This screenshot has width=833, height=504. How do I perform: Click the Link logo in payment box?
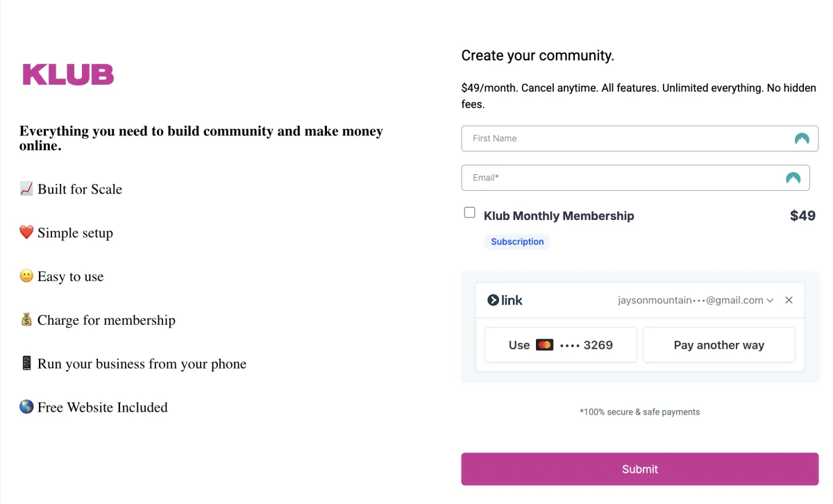[505, 301]
